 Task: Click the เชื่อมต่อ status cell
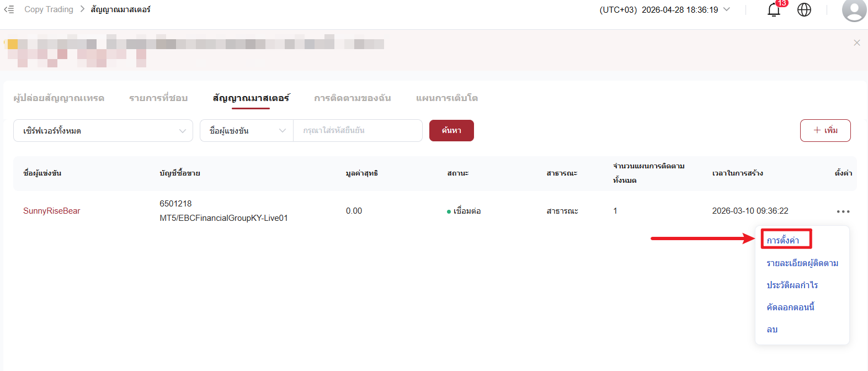(464, 211)
